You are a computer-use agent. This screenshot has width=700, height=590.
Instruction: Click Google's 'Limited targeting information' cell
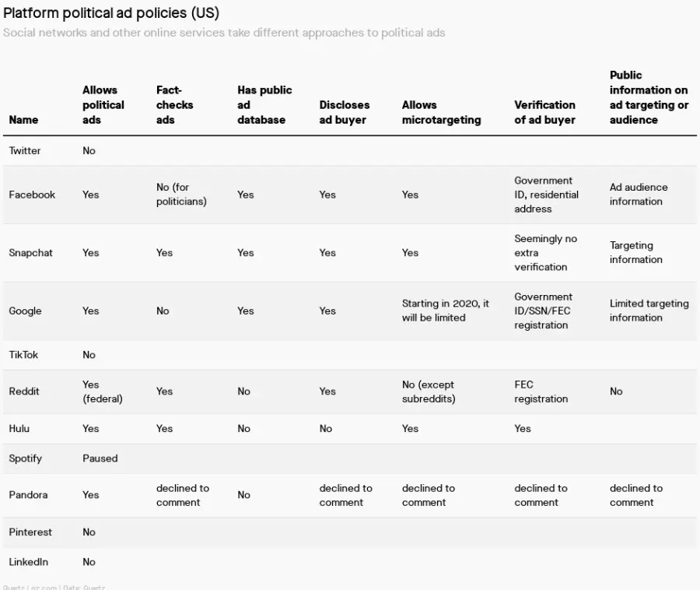tap(649, 311)
